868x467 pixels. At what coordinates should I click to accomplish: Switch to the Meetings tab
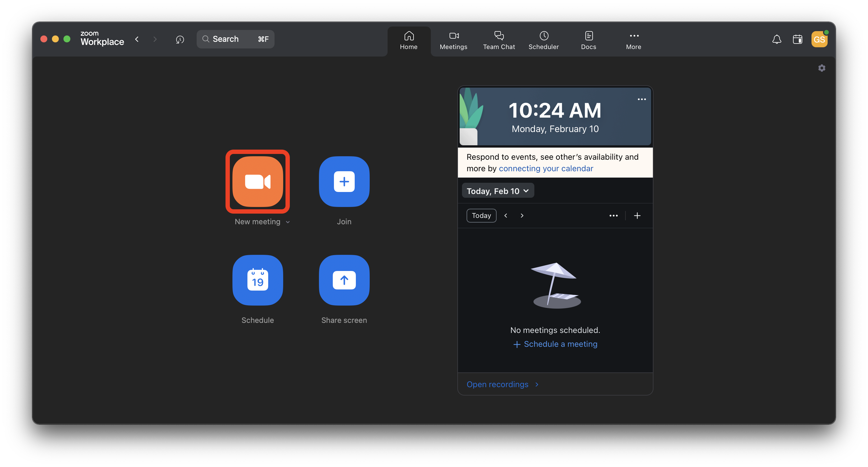pyautogui.click(x=453, y=40)
